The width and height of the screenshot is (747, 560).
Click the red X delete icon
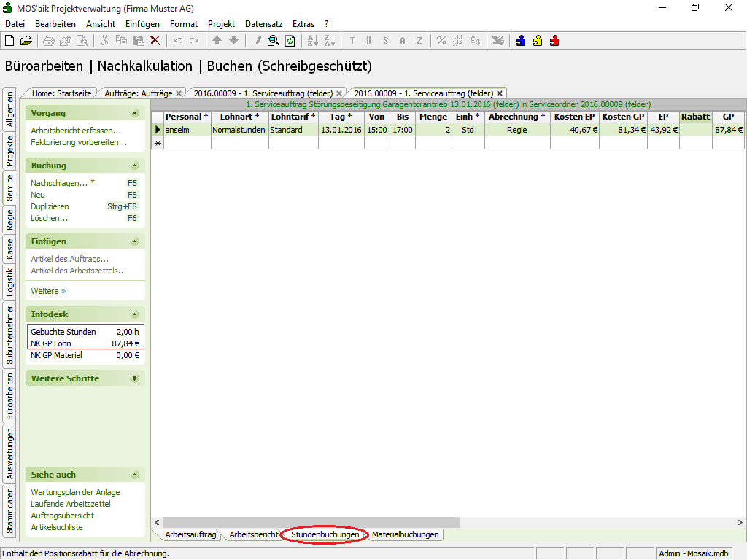[155, 41]
